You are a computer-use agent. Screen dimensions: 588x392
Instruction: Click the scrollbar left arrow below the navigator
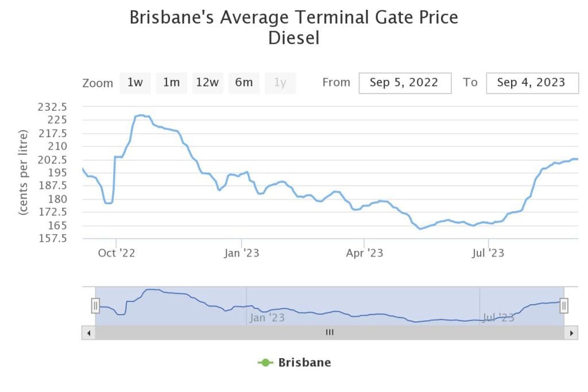(x=88, y=332)
